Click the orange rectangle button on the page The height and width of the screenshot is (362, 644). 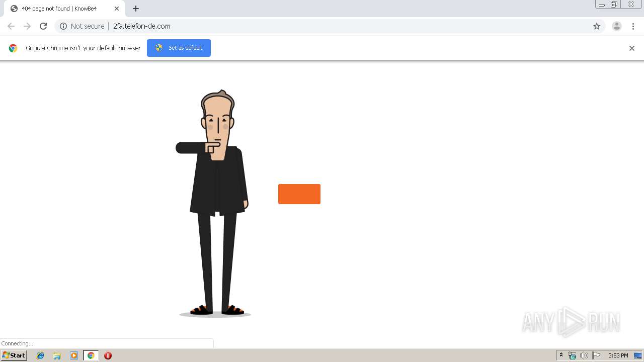pyautogui.click(x=299, y=194)
